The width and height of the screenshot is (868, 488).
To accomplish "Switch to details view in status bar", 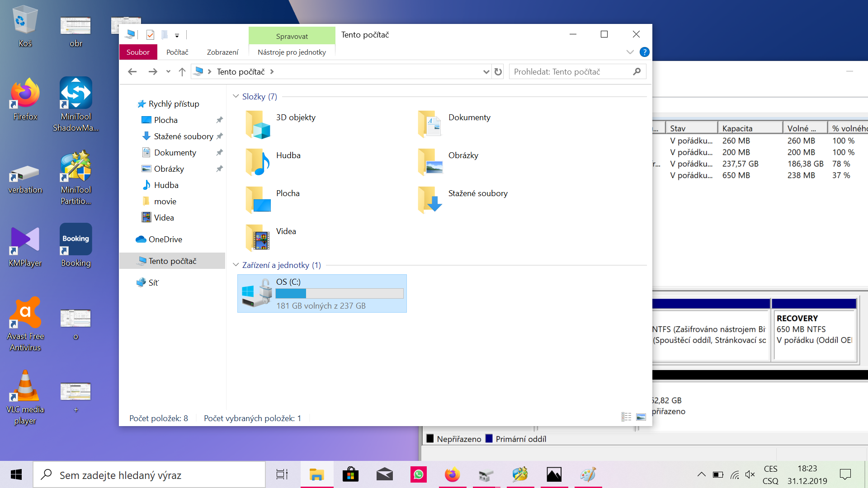I will click(x=626, y=417).
